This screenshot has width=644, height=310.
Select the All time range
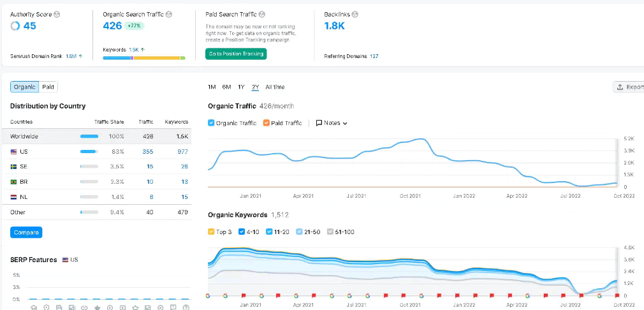pos(275,87)
